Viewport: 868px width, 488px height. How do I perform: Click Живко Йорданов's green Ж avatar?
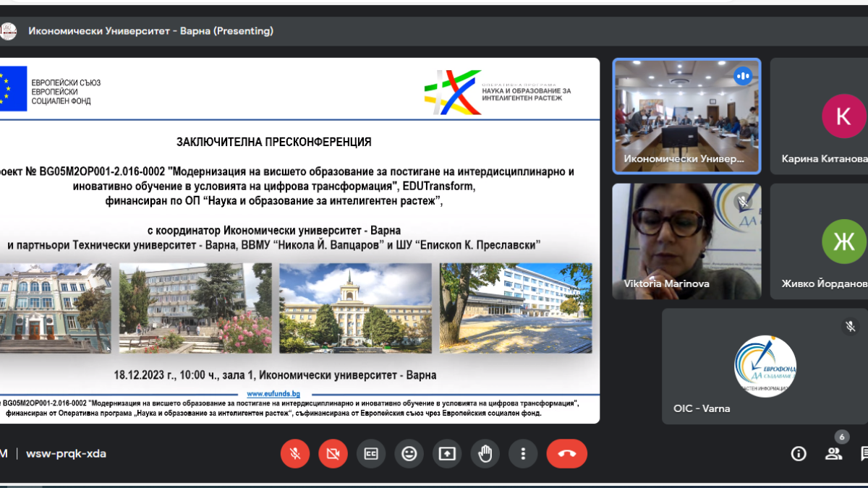pos(843,241)
